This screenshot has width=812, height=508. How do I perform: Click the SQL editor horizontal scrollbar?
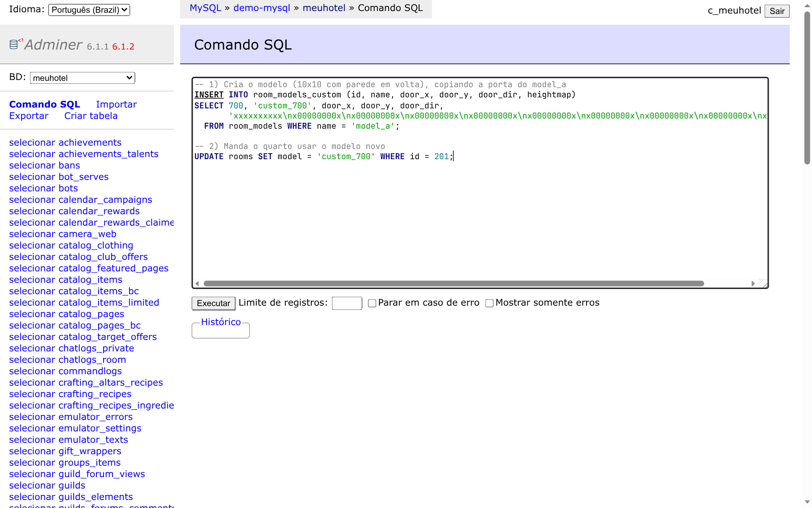[454, 284]
